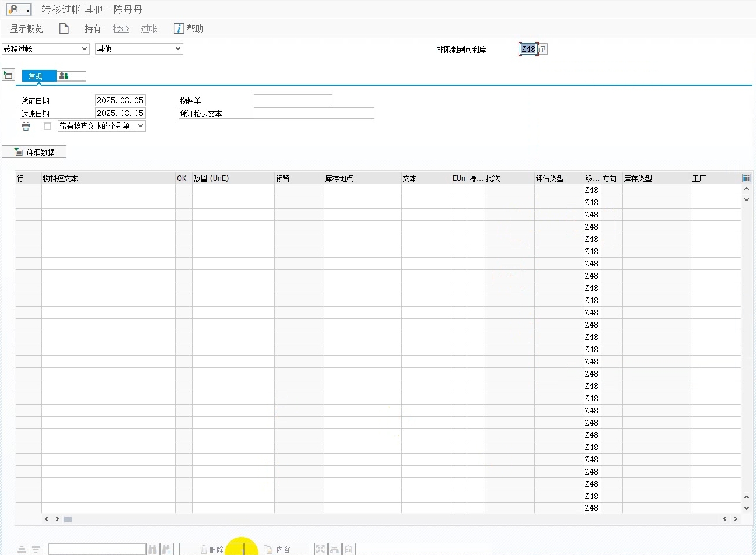Click the 持有 toolbar item
This screenshot has height=555, width=756.
point(93,29)
